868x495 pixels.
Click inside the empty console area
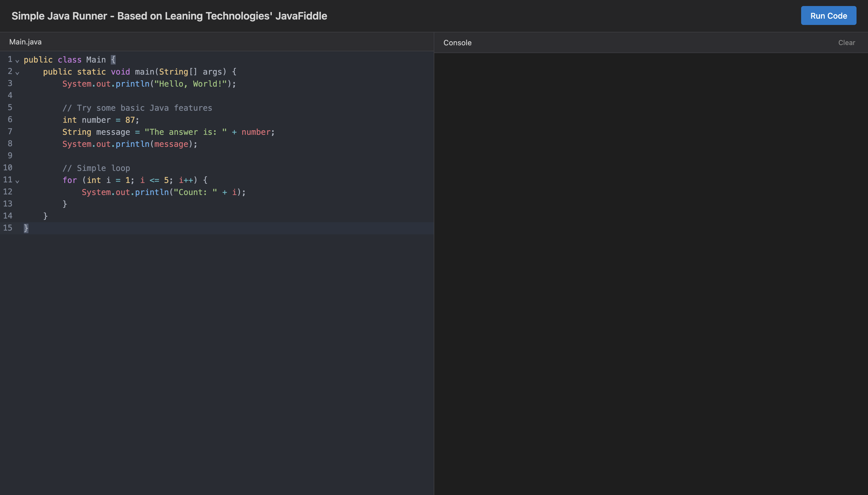pos(646,238)
